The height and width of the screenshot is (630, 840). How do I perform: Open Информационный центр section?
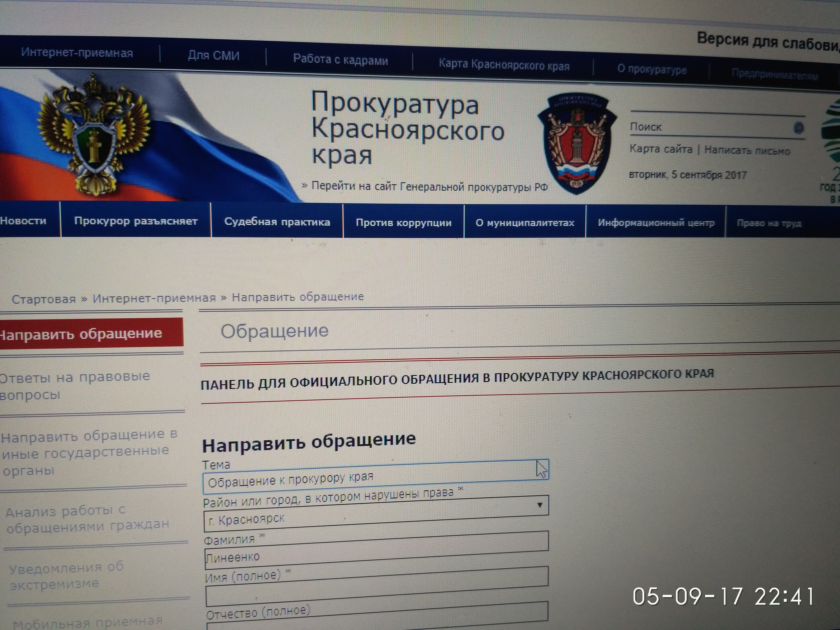pos(656,223)
